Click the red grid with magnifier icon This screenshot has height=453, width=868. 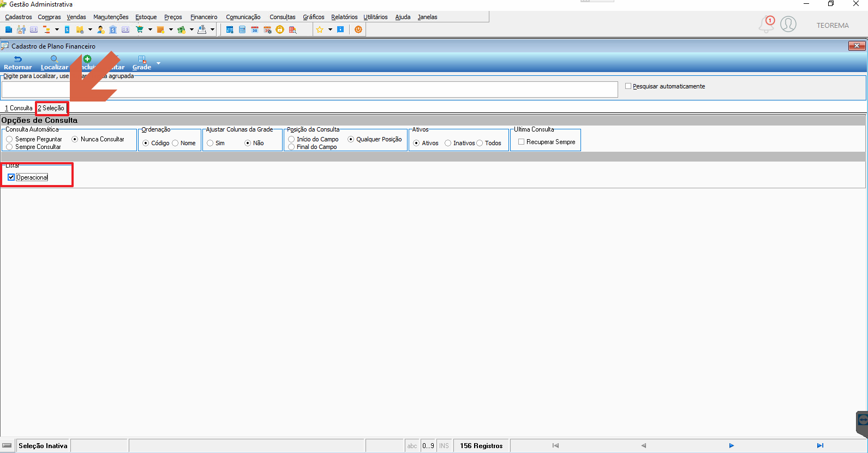coord(292,29)
